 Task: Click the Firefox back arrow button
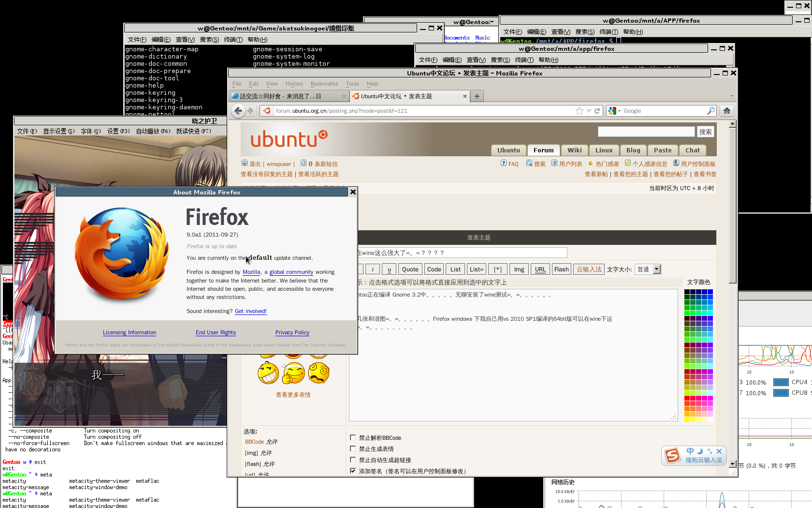tap(238, 111)
